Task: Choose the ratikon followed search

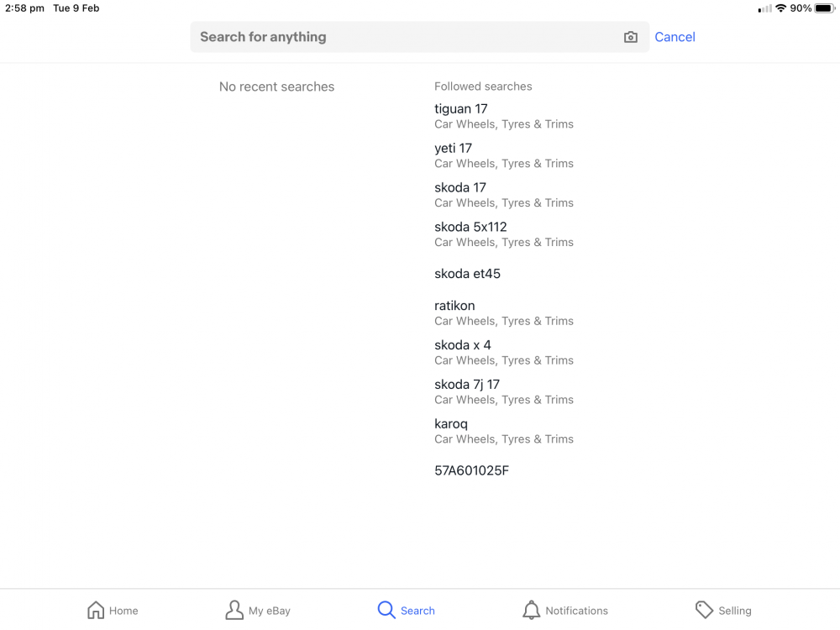Action: click(x=504, y=312)
